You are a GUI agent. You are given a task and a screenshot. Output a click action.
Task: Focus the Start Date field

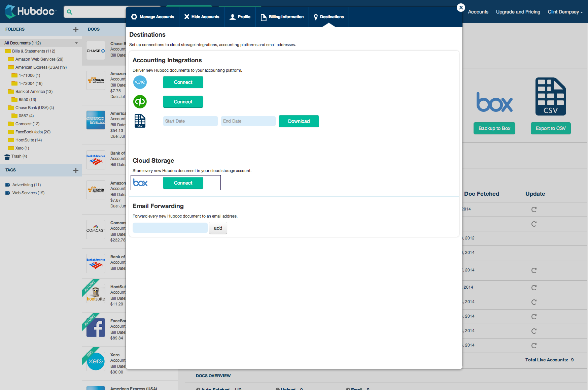pos(191,121)
